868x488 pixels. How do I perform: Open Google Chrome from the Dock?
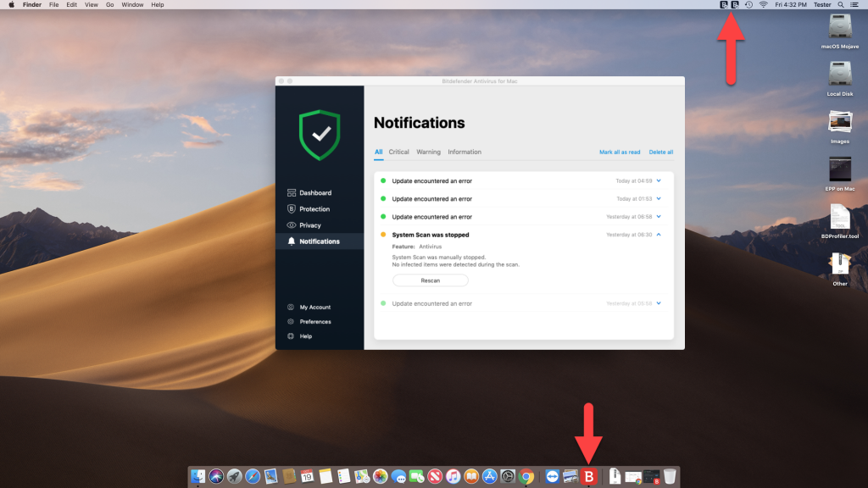click(x=526, y=476)
